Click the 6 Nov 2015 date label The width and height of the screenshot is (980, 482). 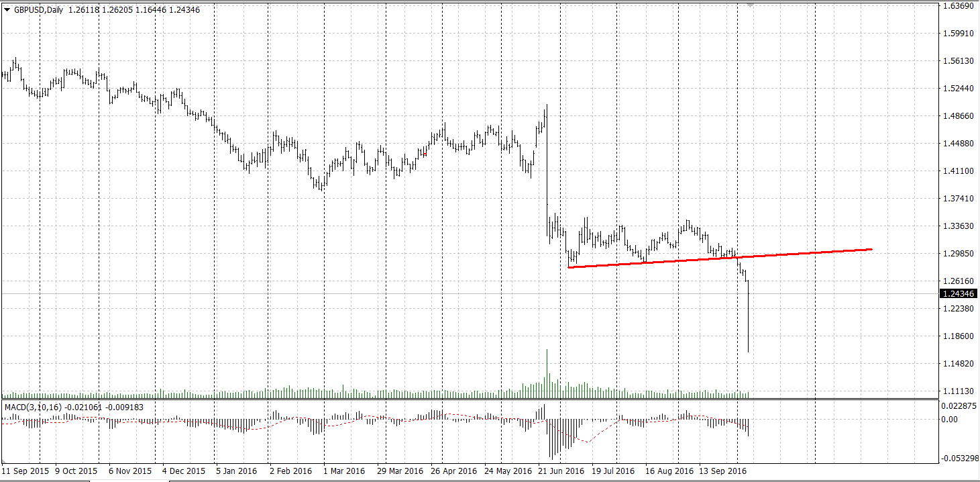130,471
